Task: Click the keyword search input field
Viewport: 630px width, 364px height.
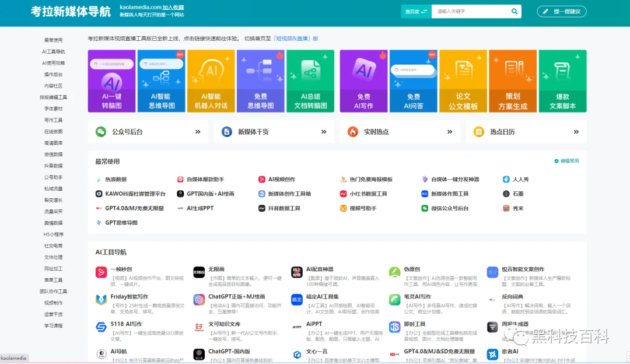Action: point(470,11)
